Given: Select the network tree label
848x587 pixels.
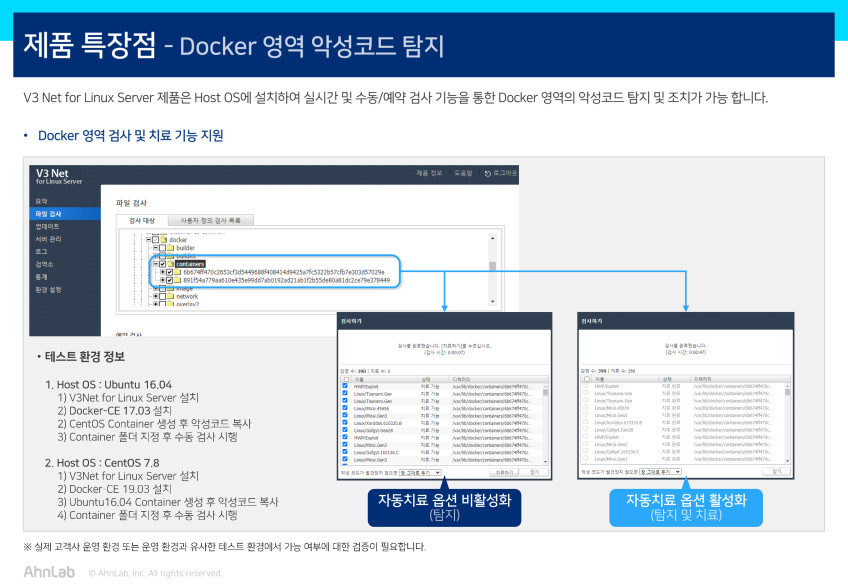Looking at the screenshot, I should coord(187,296).
